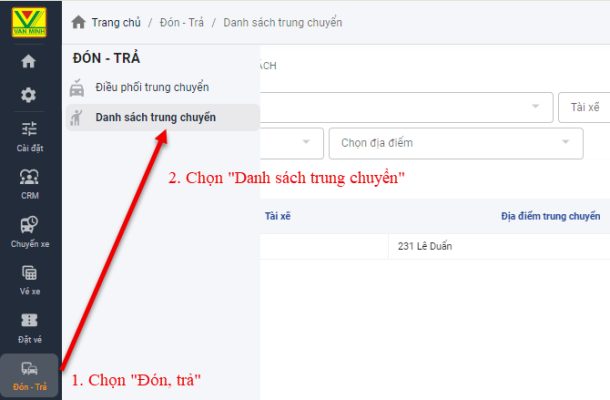
Task: Expand the Tài xế filter dropdown
Action: 585,106
